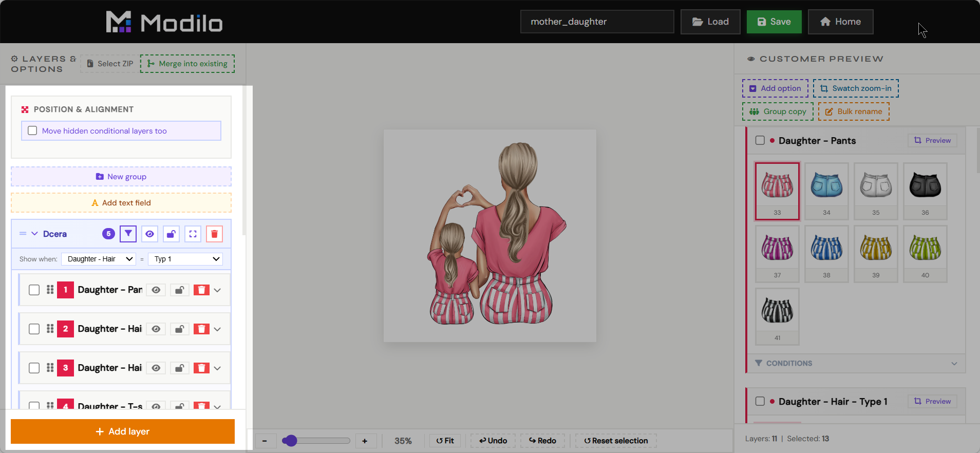The width and height of the screenshot is (980, 453).
Task: Click Bulk rename button
Action: coord(854,111)
